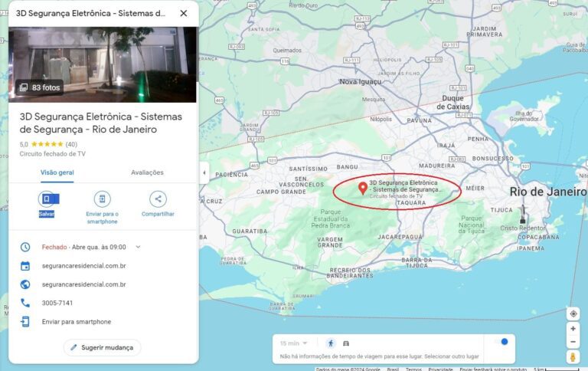Click the yellow Street View pegman
The image size is (588, 371).
[573, 357]
